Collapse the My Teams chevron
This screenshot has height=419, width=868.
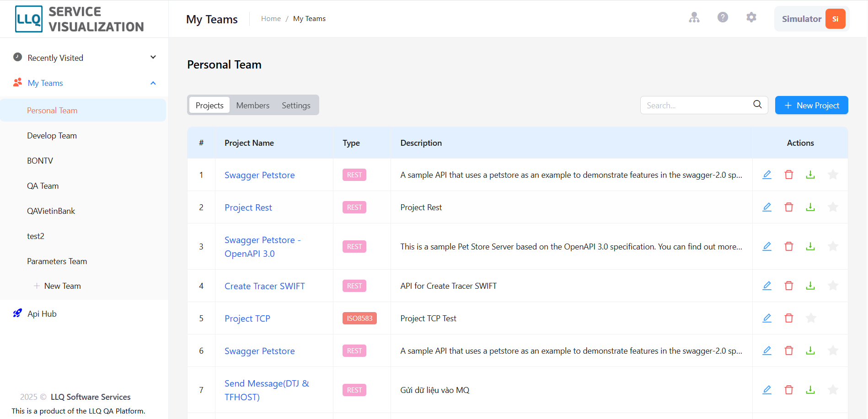[x=153, y=83]
